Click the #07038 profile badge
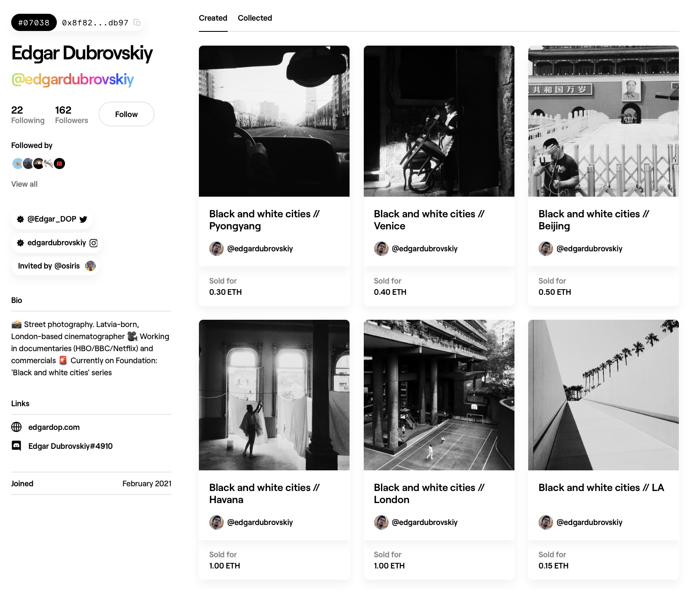 (x=34, y=22)
